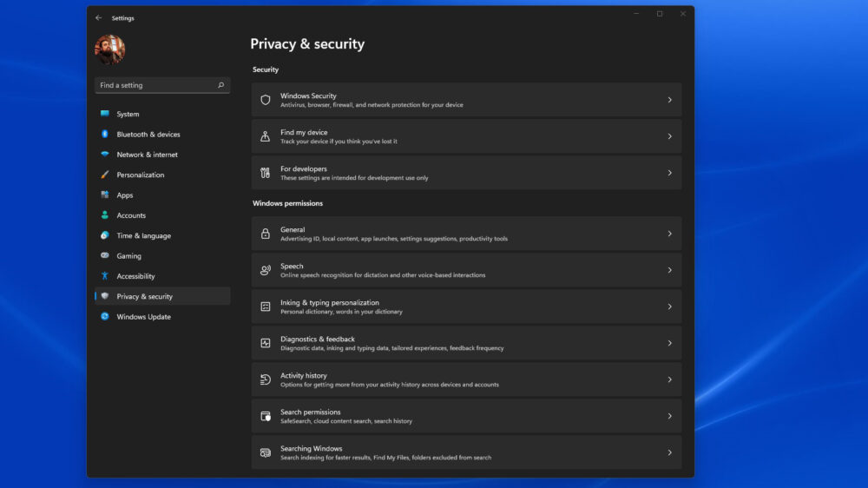Viewport: 868px width, 488px height.
Task: Click the Personalization brush icon
Action: [105, 175]
